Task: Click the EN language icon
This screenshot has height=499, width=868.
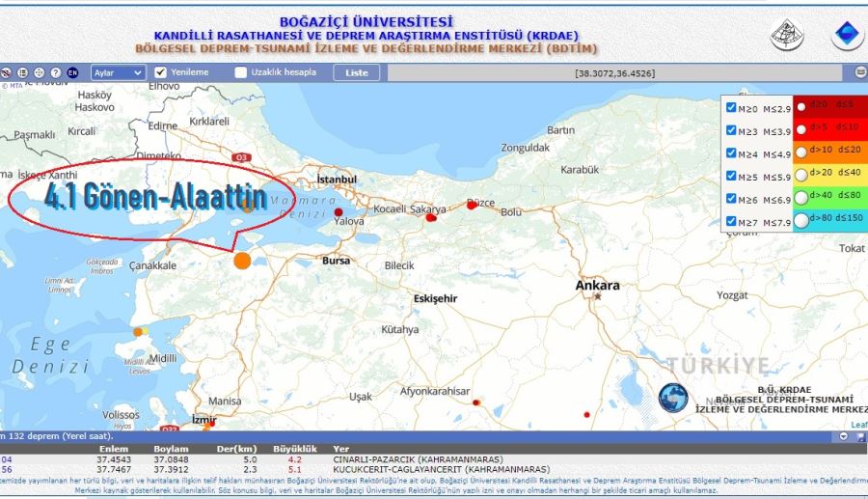Action: (72, 72)
